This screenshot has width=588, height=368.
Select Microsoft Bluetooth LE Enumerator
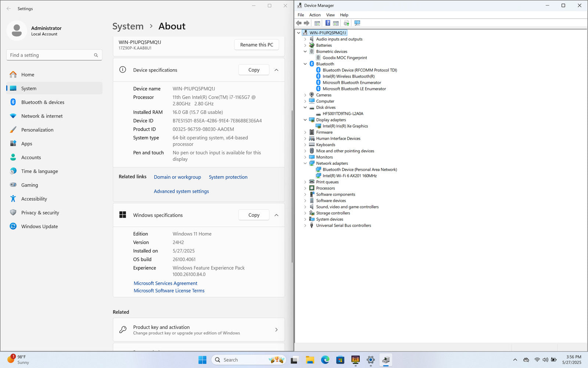pos(354,89)
